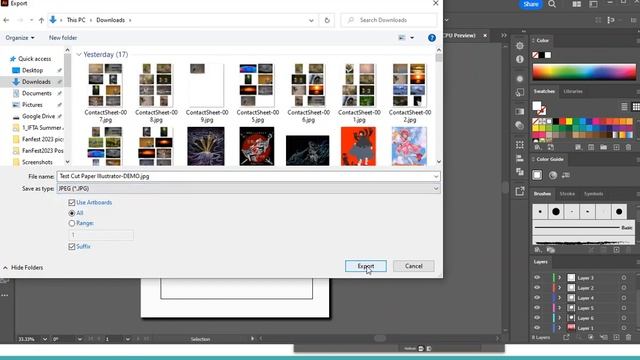
Task: Hide Layer 4 with its eye icon
Action: (537, 298)
